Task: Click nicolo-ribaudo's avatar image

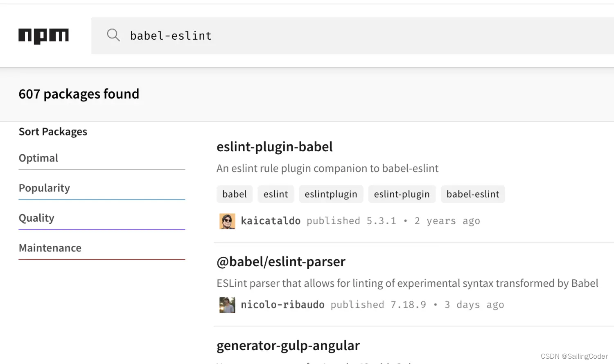Action: (x=227, y=305)
